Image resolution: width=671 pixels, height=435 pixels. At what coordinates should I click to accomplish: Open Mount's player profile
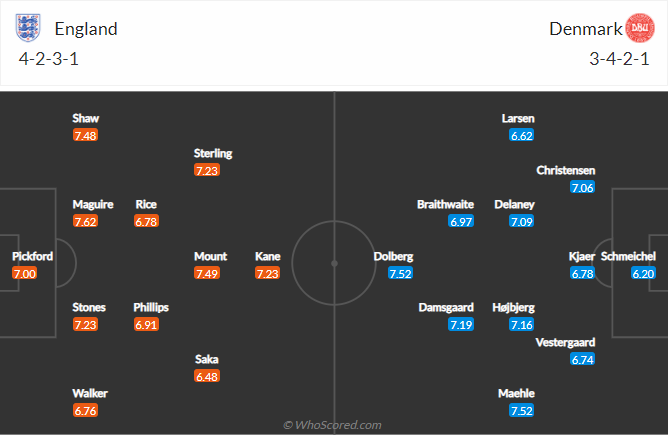[210, 256]
